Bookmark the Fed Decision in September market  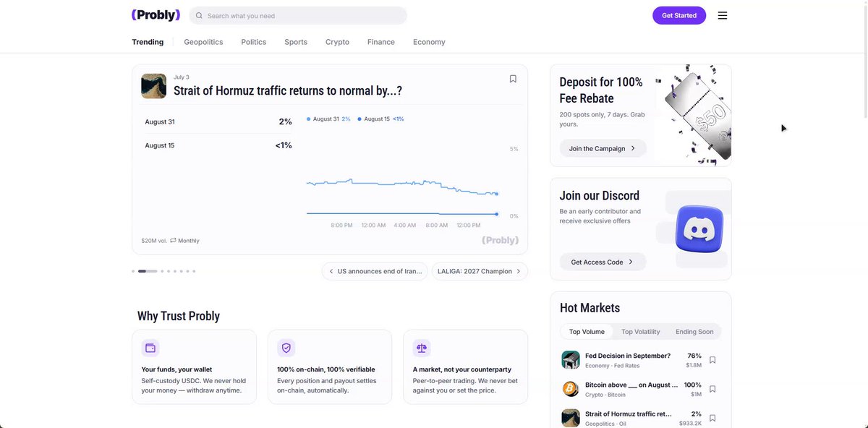click(x=712, y=360)
